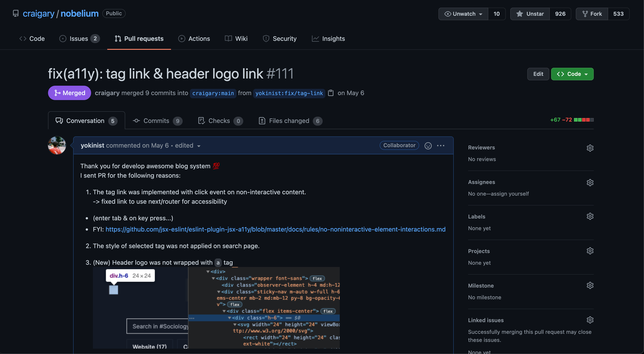Screen dimensions: 644x354
Task: Edit the pull request title
Action: tap(538, 74)
